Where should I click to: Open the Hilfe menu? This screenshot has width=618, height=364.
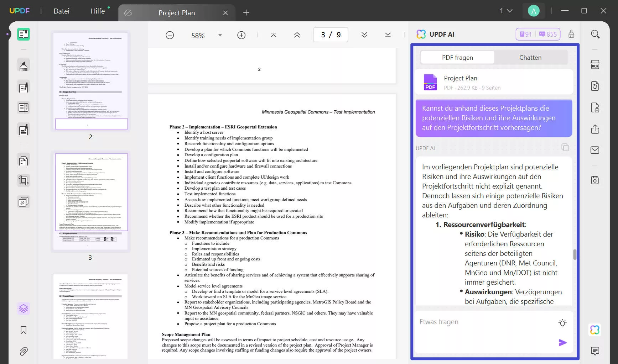pyautogui.click(x=98, y=11)
